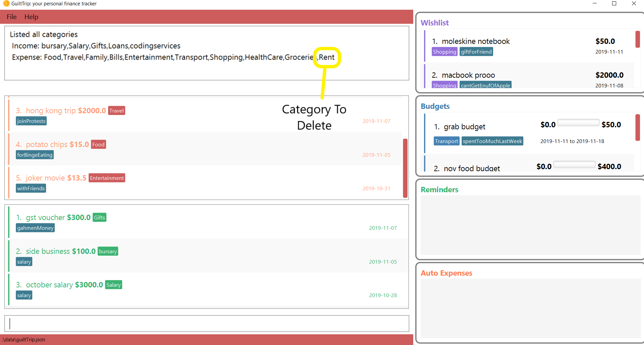Click the empty Reminders list area
The height and width of the screenshot is (345, 644).
(530, 225)
